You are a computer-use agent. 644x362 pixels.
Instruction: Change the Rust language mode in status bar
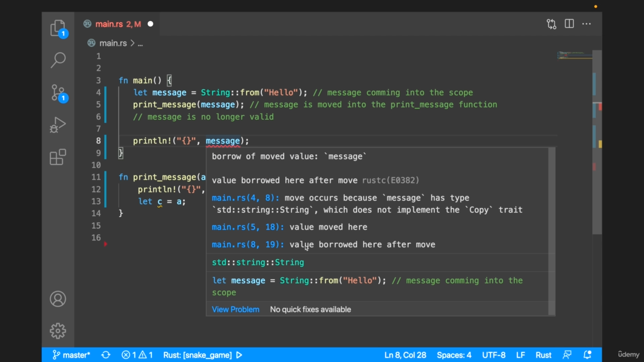point(543,355)
